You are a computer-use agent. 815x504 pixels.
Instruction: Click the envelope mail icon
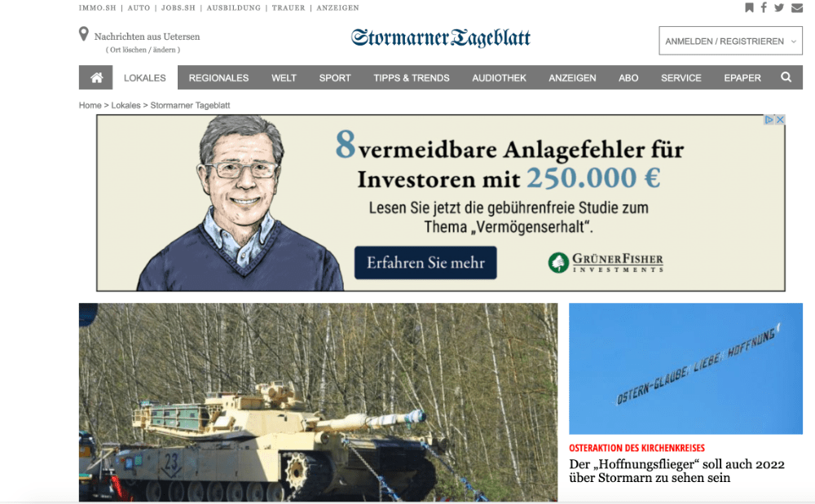tap(797, 8)
